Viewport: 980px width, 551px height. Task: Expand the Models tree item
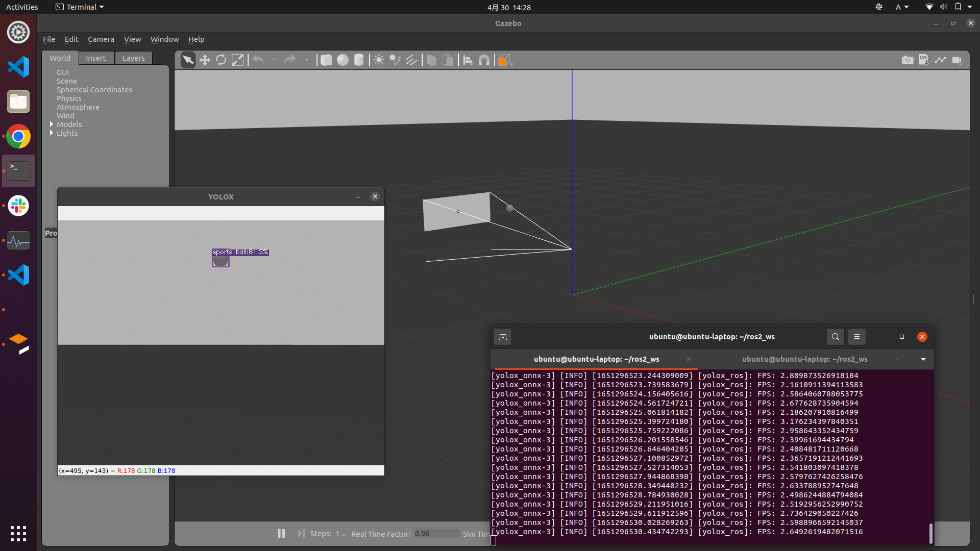52,124
